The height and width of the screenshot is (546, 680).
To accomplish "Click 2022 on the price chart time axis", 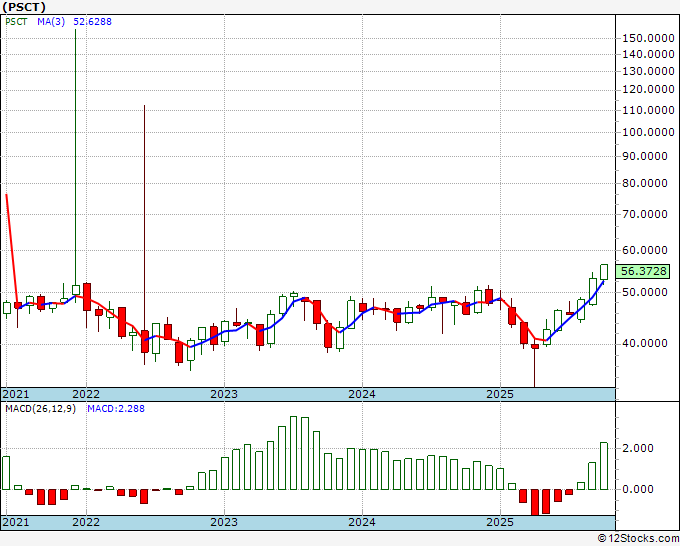I will point(86,394).
